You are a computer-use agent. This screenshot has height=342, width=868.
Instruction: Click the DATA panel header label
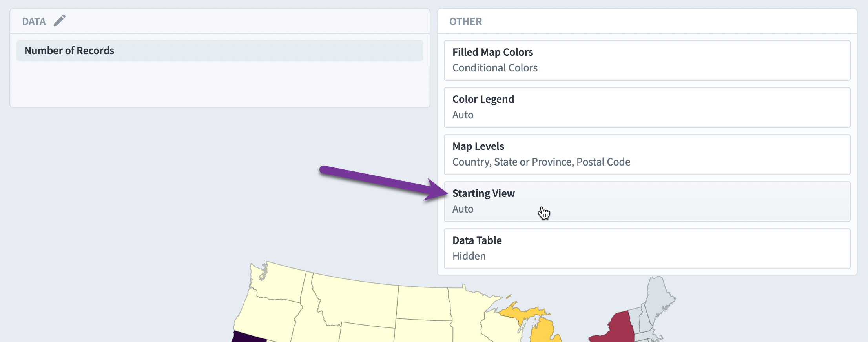tap(34, 22)
